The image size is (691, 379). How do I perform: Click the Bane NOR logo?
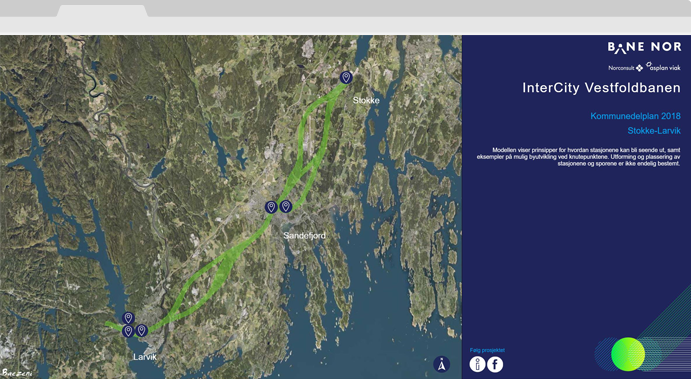tap(644, 48)
